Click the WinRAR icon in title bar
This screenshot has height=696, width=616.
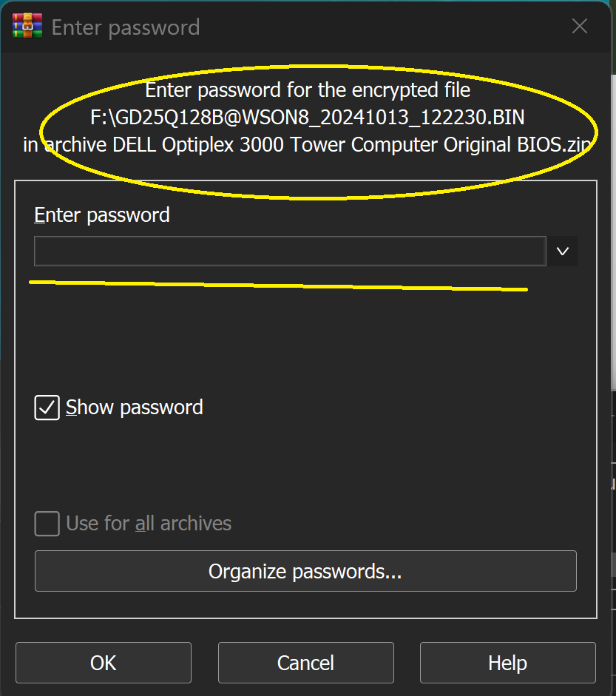pos(26,27)
